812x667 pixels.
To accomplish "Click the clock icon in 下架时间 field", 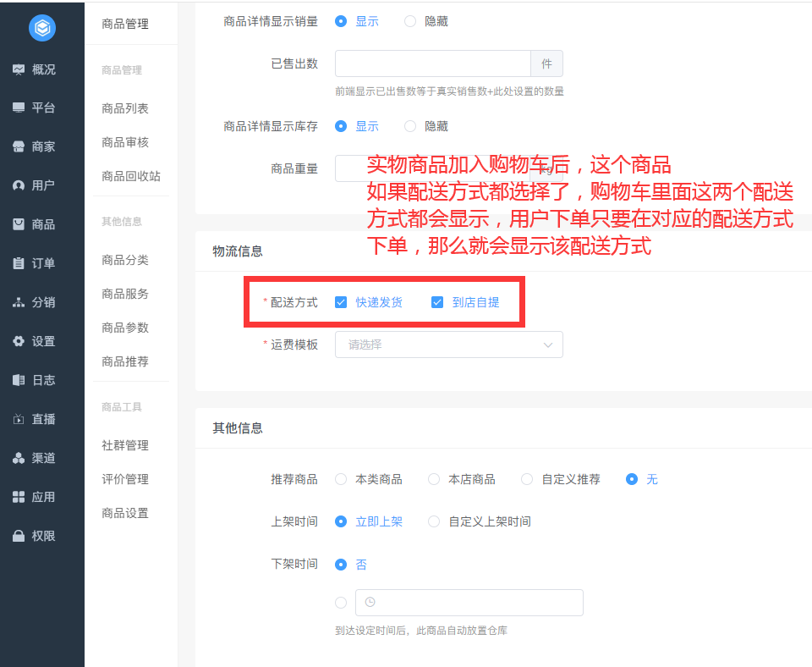I will click(x=370, y=602).
